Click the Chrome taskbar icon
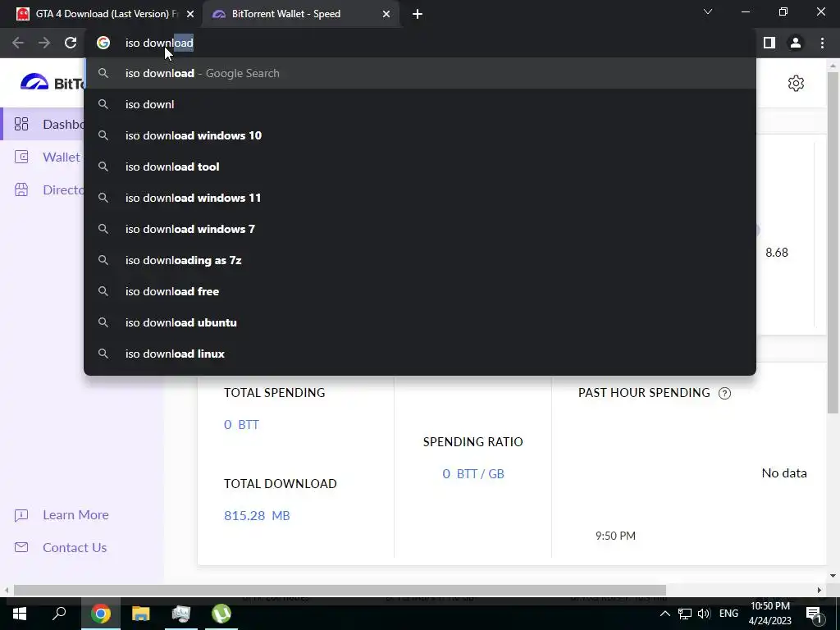 pyautogui.click(x=100, y=614)
